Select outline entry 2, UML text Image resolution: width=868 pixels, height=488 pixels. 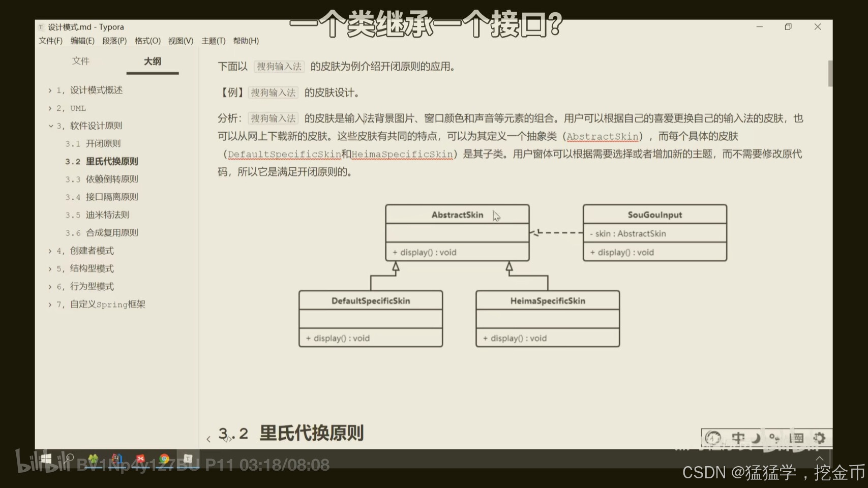click(x=71, y=108)
